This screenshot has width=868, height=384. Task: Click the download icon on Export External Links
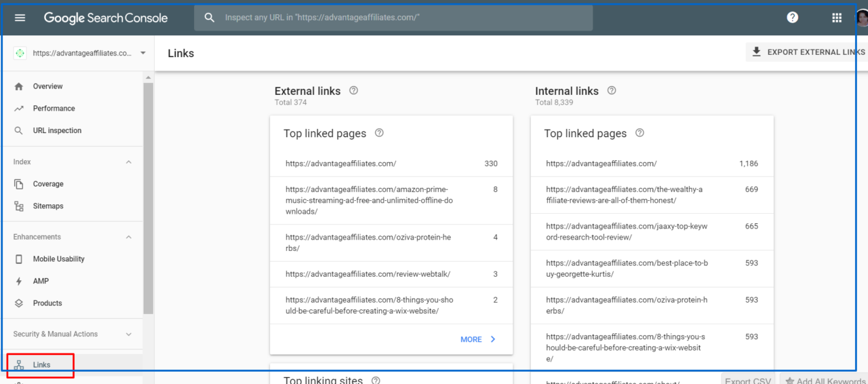pos(757,52)
